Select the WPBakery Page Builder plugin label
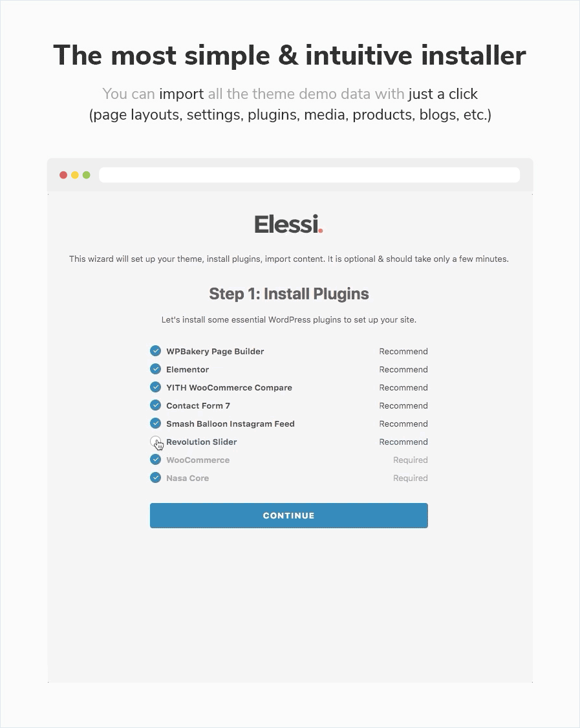Image resolution: width=580 pixels, height=728 pixels. (215, 351)
